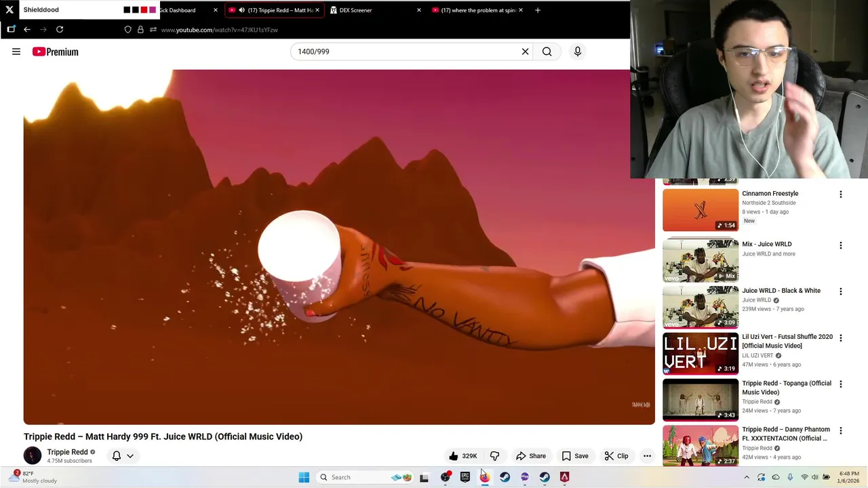Image resolution: width=868 pixels, height=488 pixels.
Task: Submit search with magnifier button
Action: pyautogui.click(x=547, y=52)
